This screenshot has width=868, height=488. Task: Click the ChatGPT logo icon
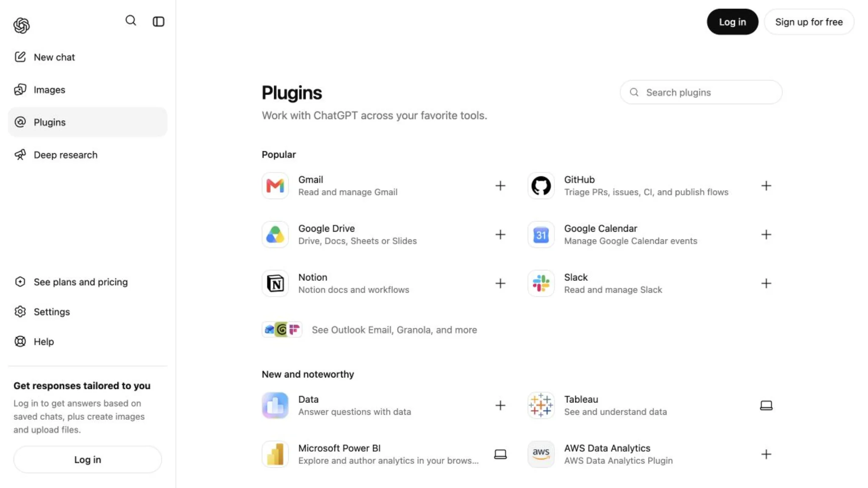tap(22, 25)
